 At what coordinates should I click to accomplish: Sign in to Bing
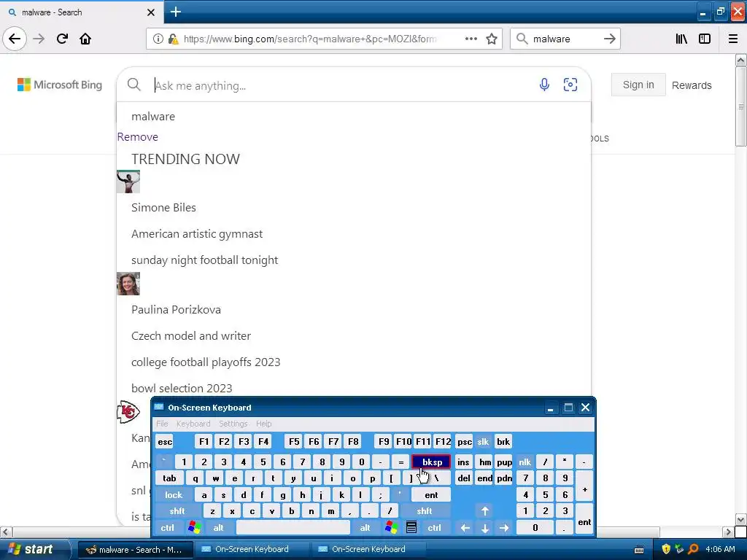(x=638, y=85)
